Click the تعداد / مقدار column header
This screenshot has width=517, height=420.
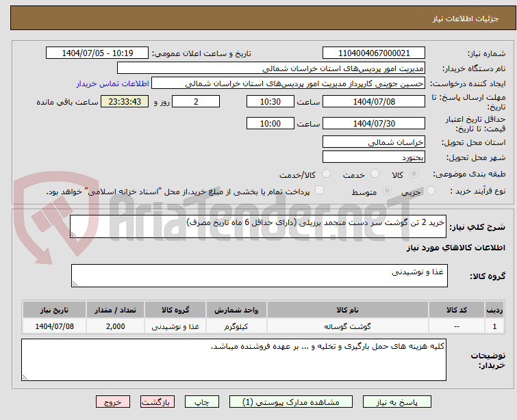(x=116, y=310)
